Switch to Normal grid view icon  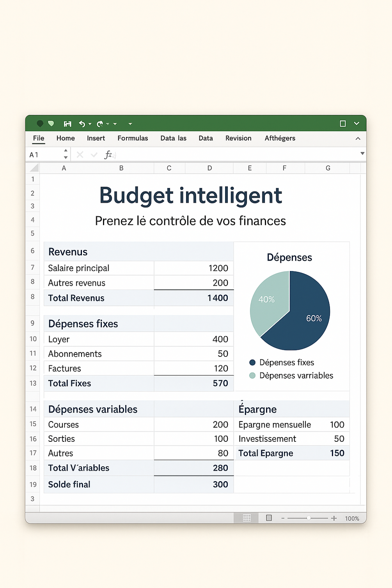tap(247, 518)
